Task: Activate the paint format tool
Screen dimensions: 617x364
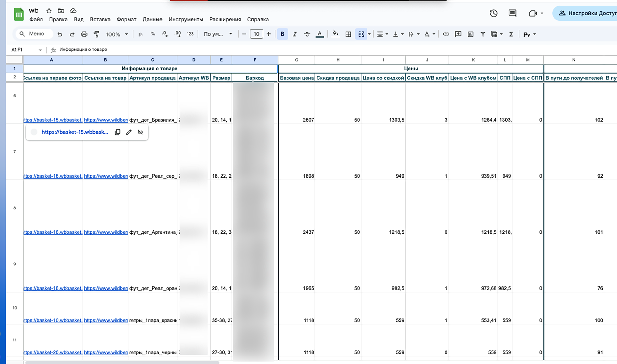Action: [96, 34]
